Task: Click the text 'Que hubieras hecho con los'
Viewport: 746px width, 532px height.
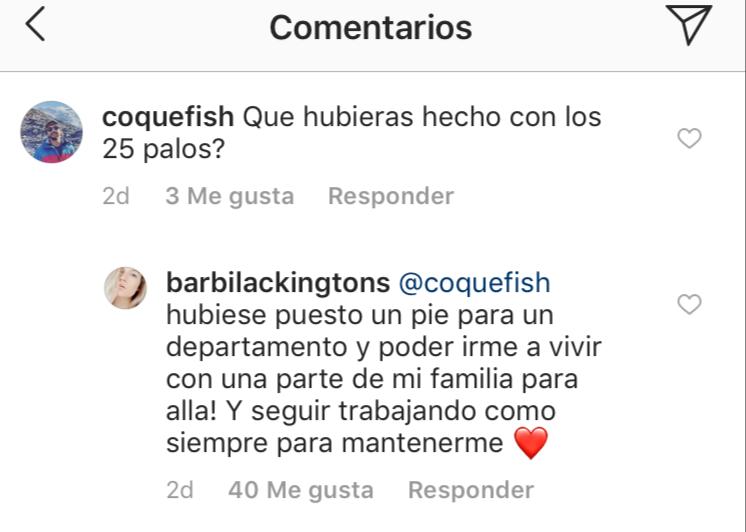Action: (422, 117)
